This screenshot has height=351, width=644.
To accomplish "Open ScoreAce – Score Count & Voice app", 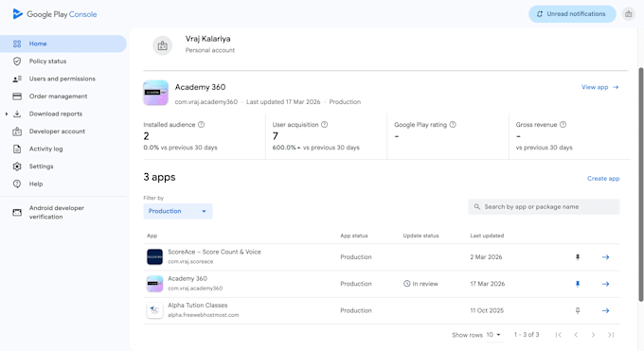I will 214,252.
